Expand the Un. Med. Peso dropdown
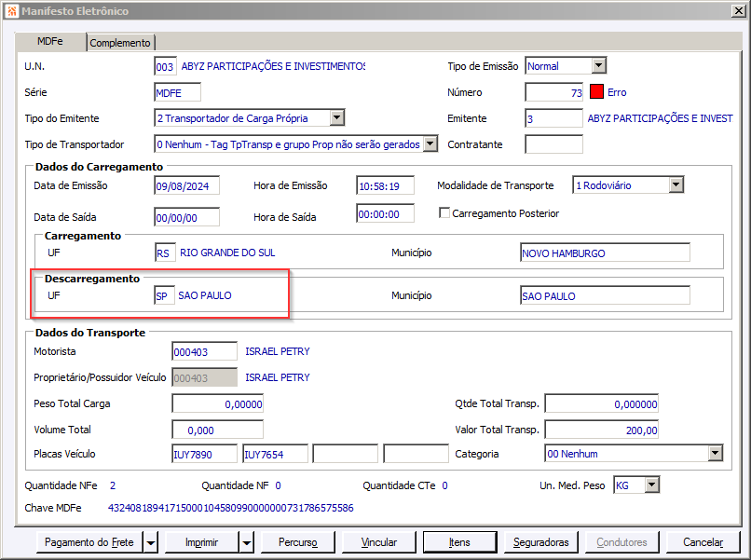Image resolution: width=751 pixels, height=560 pixels. (x=652, y=485)
